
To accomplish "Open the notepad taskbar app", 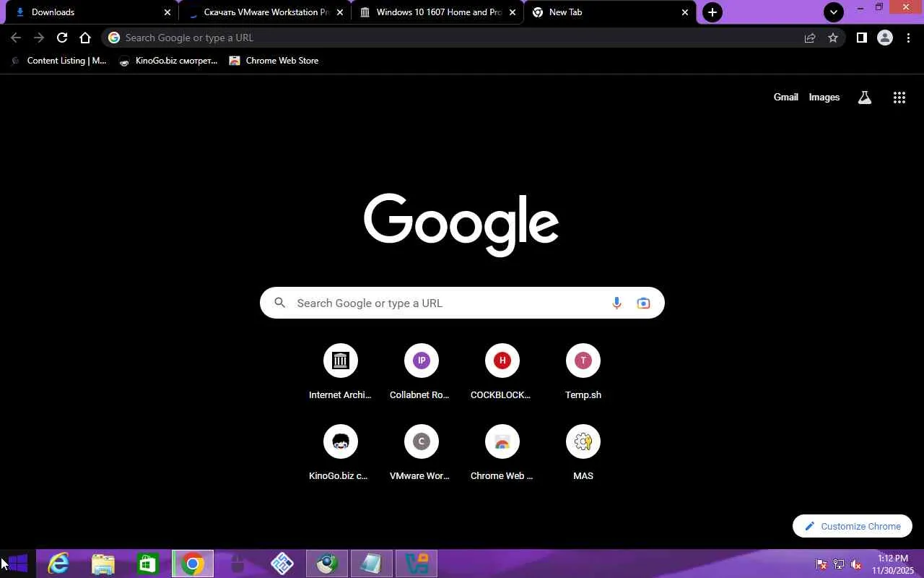I will click(x=372, y=564).
